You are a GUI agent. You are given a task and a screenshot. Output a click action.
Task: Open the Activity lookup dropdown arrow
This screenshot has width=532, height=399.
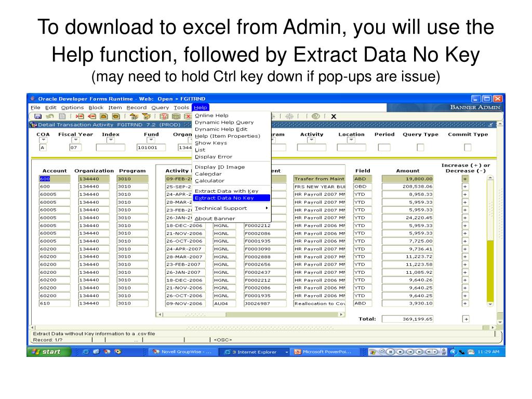(x=311, y=140)
